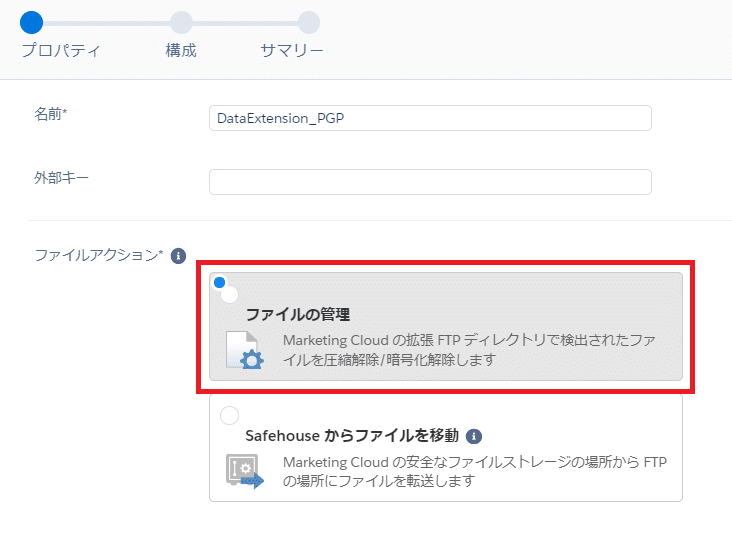
Task: Select the ファイルの管理 radio button
Action: (x=229, y=294)
